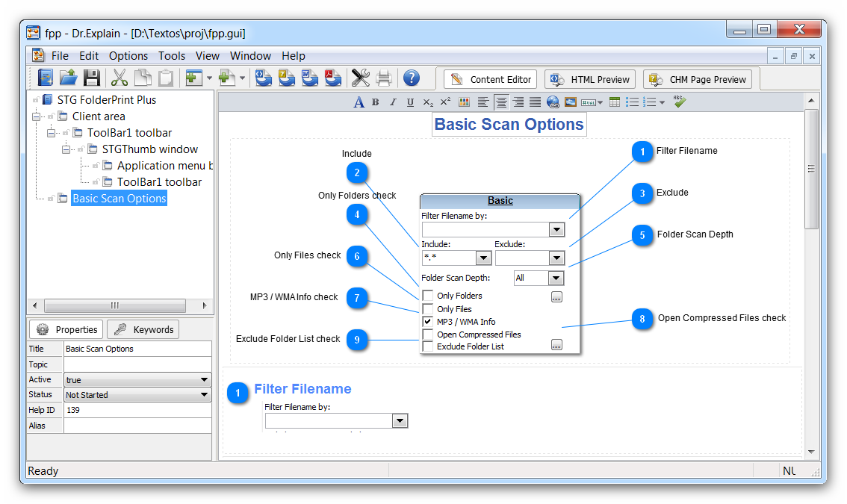The width and height of the screenshot is (847, 504).
Task: Uncheck the MP3 / WMA Info checkbox
Action: point(428,322)
